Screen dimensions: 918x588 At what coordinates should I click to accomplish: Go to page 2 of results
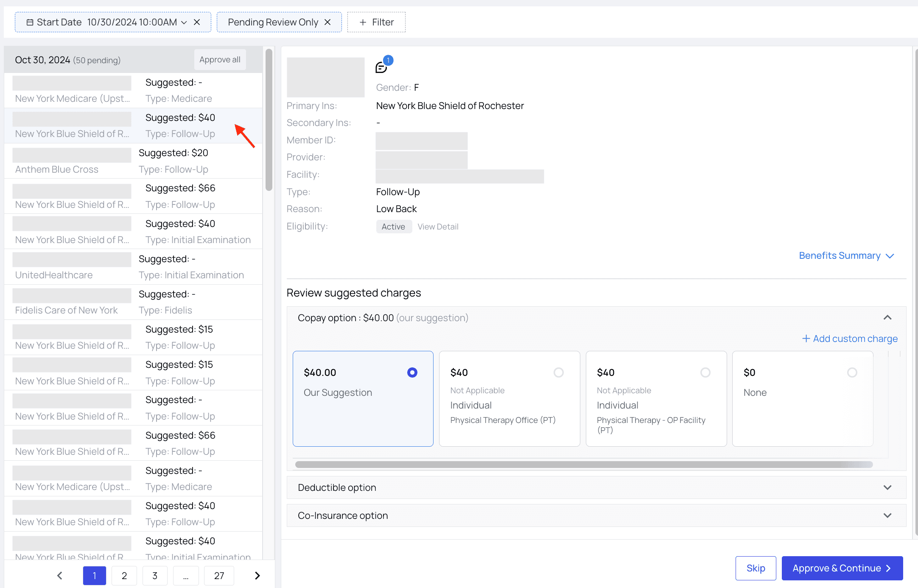pos(124,575)
